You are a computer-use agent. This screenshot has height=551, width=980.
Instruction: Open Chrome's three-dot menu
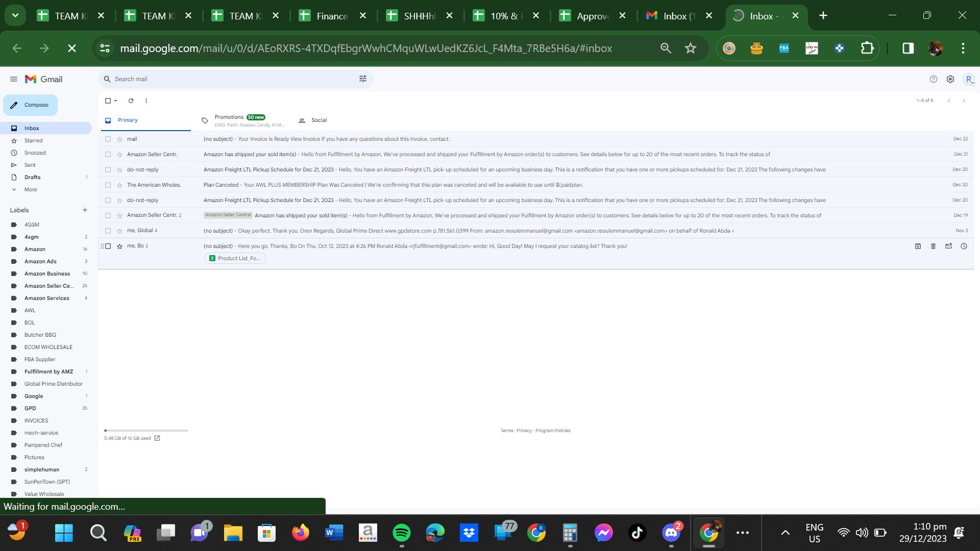(963, 48)
